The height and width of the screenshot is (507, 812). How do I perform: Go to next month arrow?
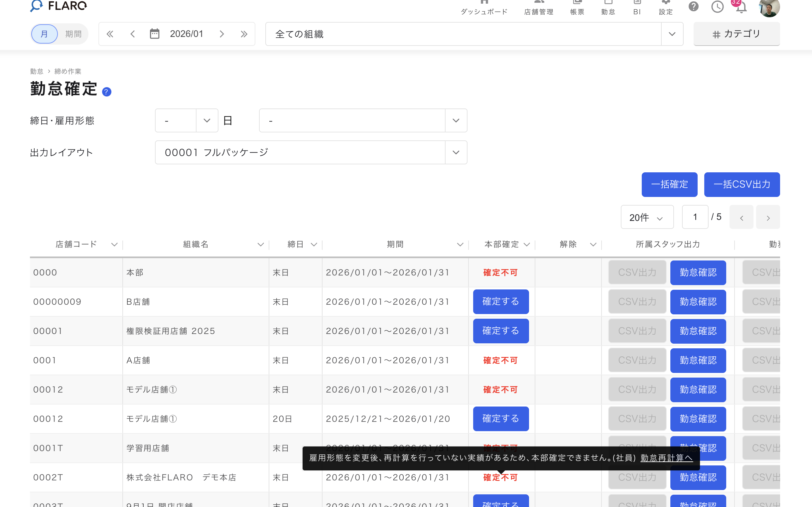click(x=221, y=34)
